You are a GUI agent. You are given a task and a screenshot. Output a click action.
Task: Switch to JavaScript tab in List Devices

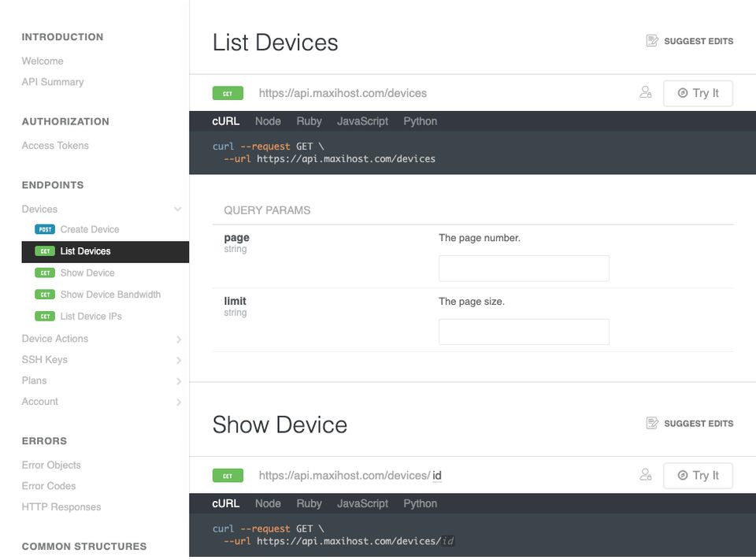pyautogui.click(x=362, y=121)
